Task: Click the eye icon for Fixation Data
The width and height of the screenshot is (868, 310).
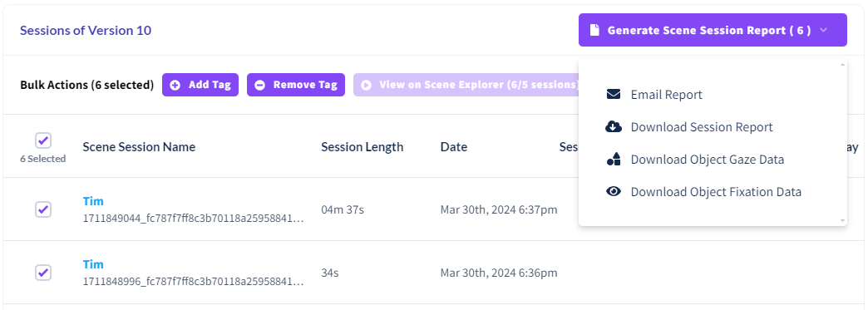Action: coord(614,191)
